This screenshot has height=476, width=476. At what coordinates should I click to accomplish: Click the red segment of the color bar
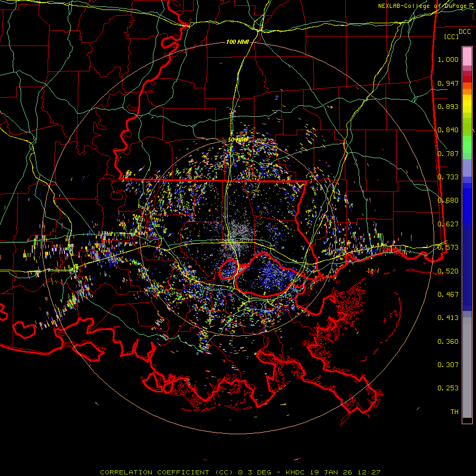[467, 79]
